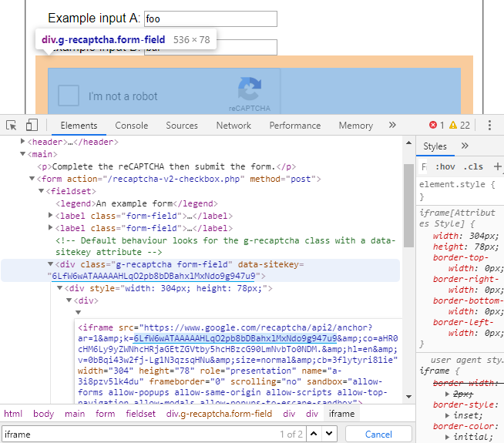Switch to the Console tab

click(132, 126)
